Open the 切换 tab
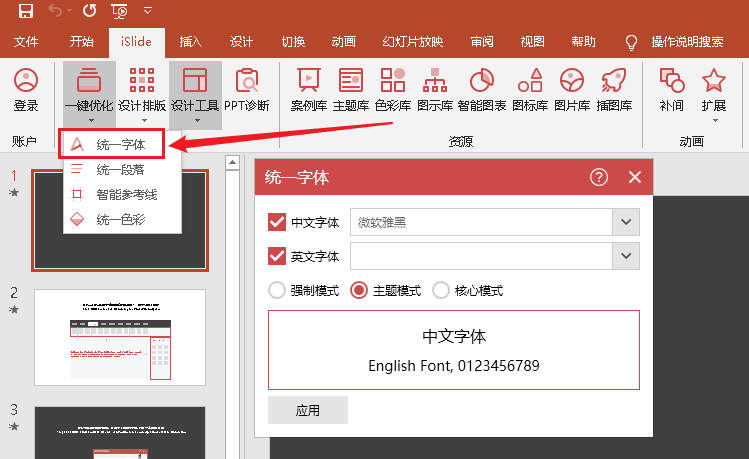749x459 pixels. (293, 42)
